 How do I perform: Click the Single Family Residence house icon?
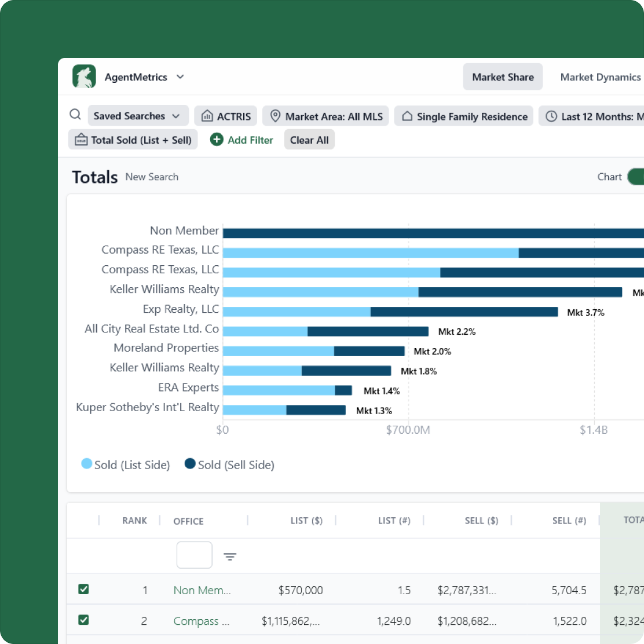[x=407, y=116]
